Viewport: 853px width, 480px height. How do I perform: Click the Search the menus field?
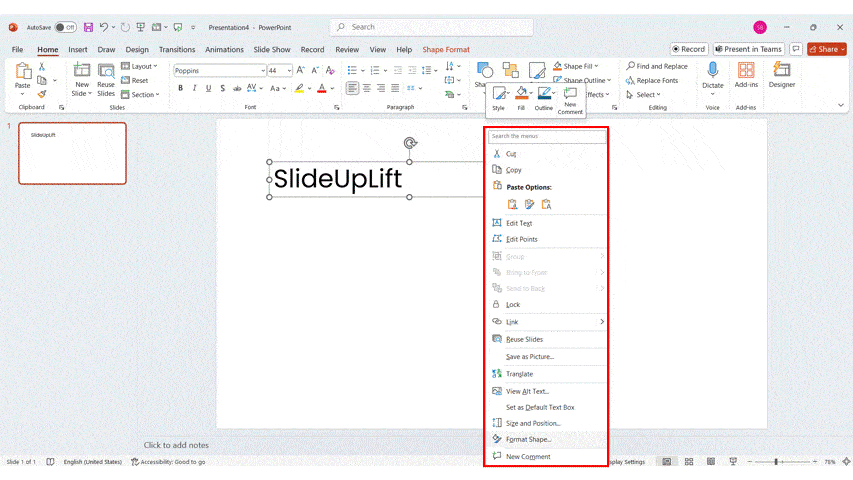[x=547, y=136]
